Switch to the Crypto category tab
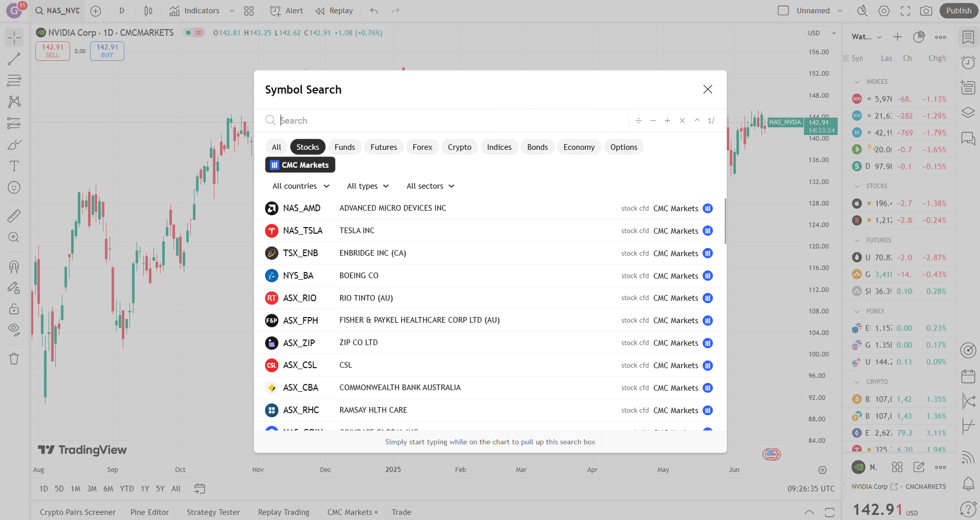Viewport: 980px width, 520px height. pos(459,147)
